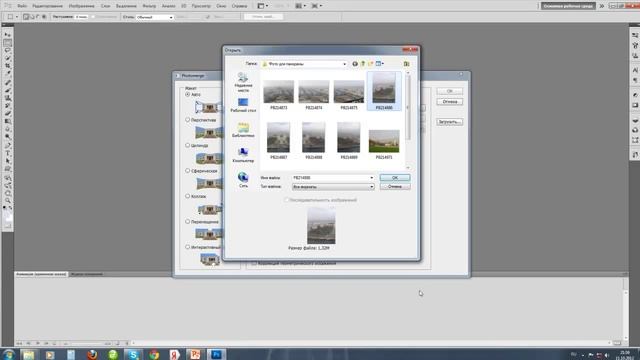Expand the Папка folder dropdown
This screenshot has width=640, height=360.
[344, 64]
